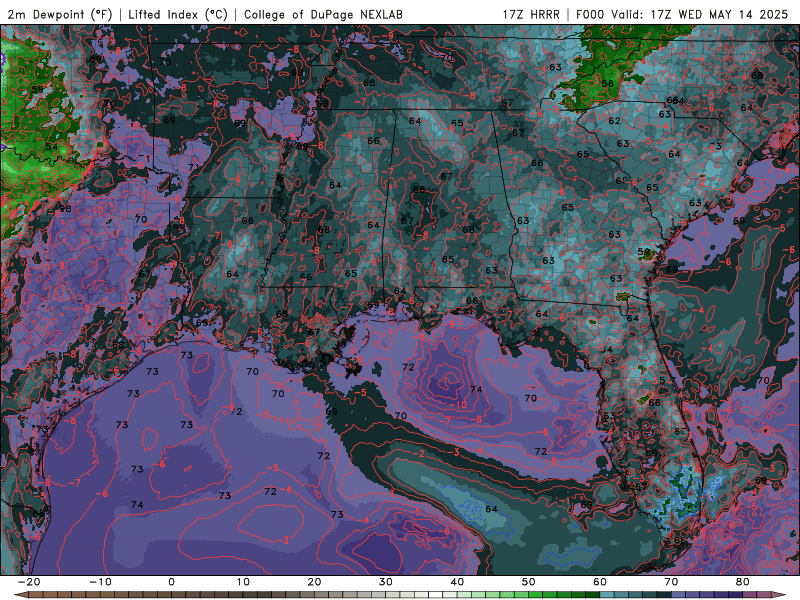Click the -10 label on the color scale

(x=100, y=582)
